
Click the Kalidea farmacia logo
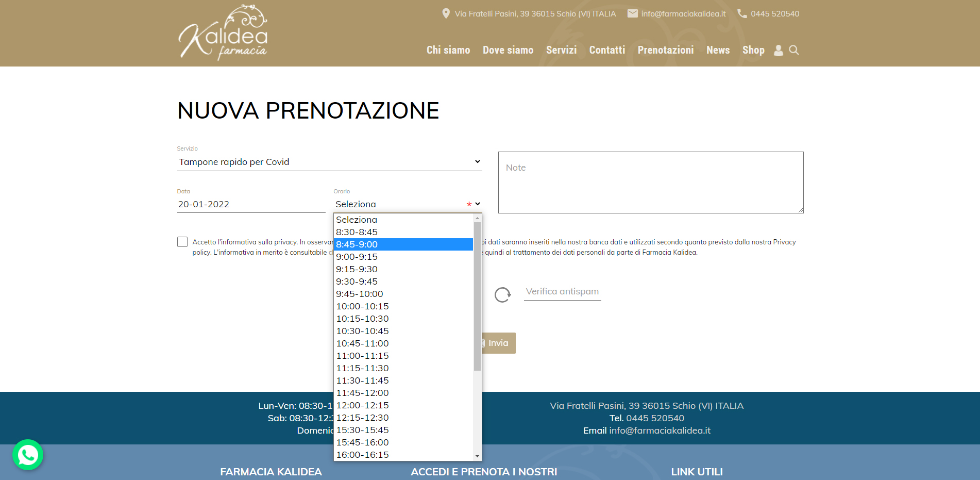223,33
